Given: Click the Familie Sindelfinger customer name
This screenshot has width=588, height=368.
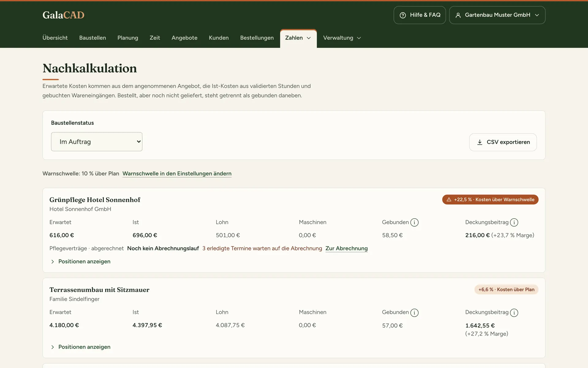Looking at the screenshot, I should [x=74, y=299].
